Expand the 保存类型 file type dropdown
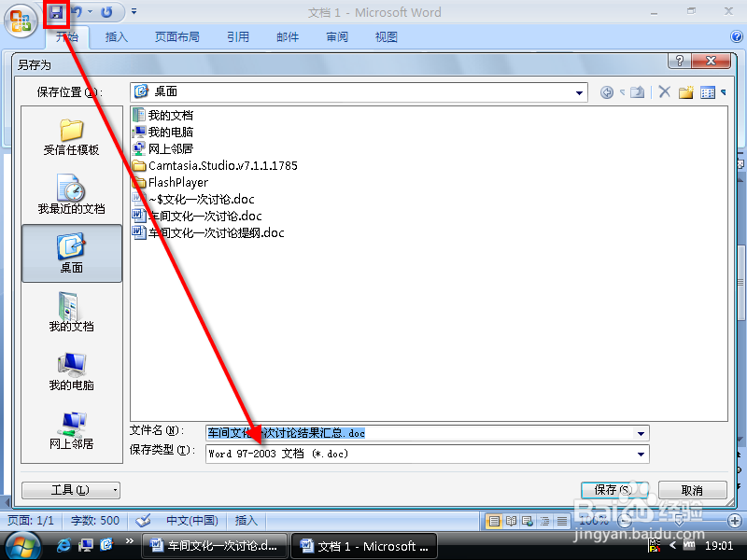Viewport: 747px width, 560px height. tap(640, 454)
